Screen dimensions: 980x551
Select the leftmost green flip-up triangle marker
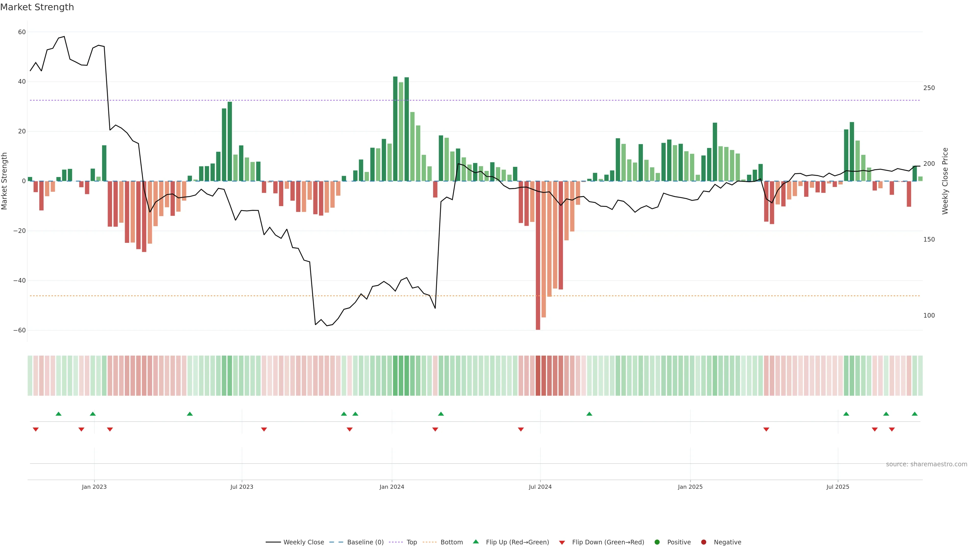[x=59, y=414]
